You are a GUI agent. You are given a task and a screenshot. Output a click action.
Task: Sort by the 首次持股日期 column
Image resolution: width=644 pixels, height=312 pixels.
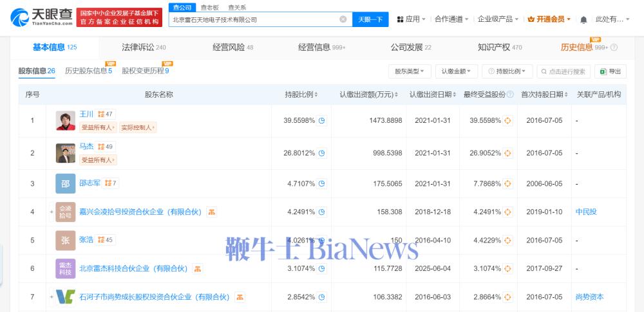[545, 95]
